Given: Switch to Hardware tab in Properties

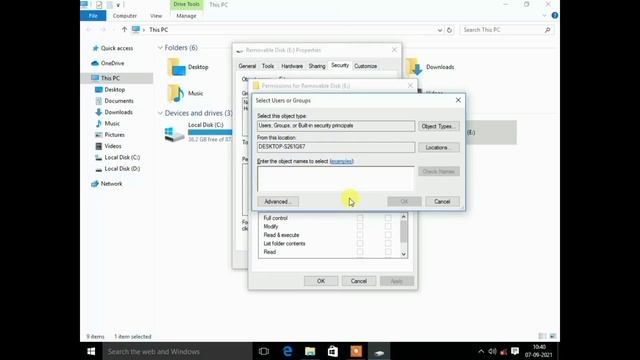Looking at the screenshot, I should pos(292,66).
